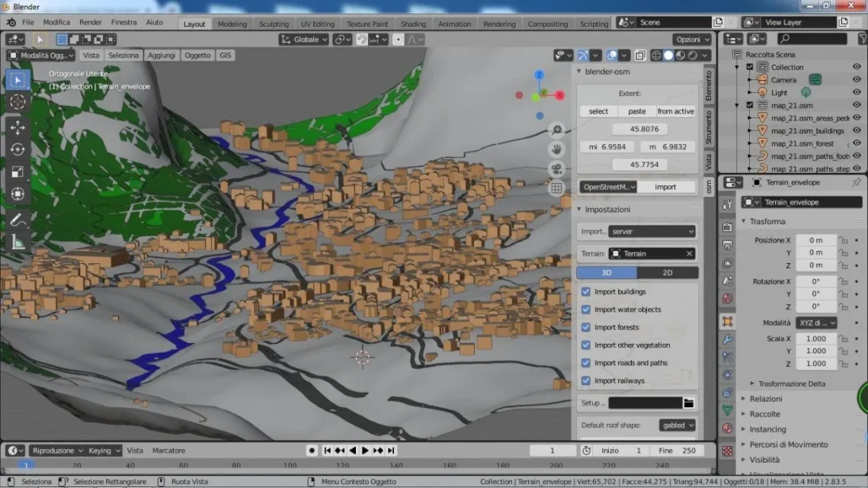Click the viewport zoom magnifier icon
This screenshot has height=488, width=868.
coord(557,130)
